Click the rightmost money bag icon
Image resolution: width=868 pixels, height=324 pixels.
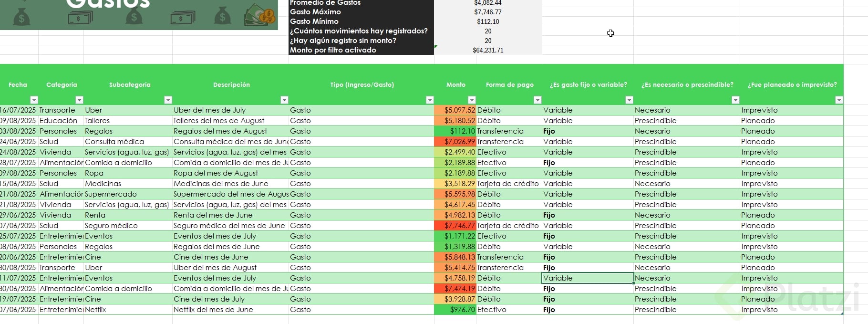222,16
